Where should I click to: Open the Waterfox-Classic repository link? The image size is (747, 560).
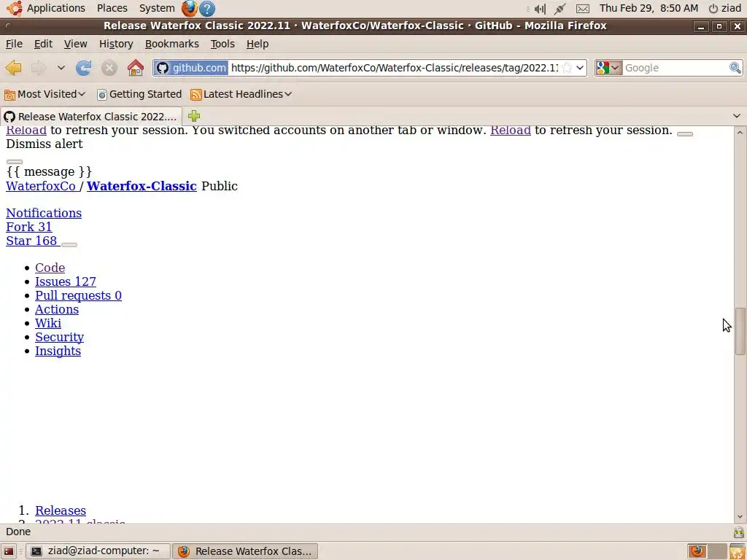142,186
